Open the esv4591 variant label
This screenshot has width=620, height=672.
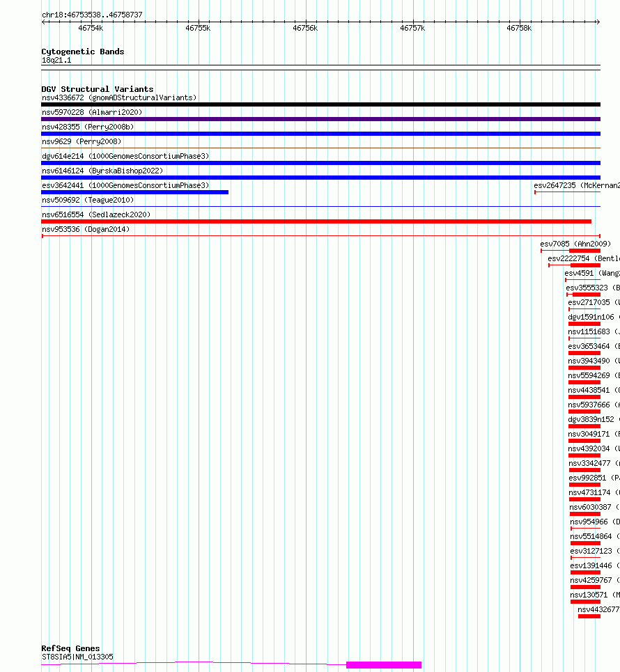pos(592,273)
